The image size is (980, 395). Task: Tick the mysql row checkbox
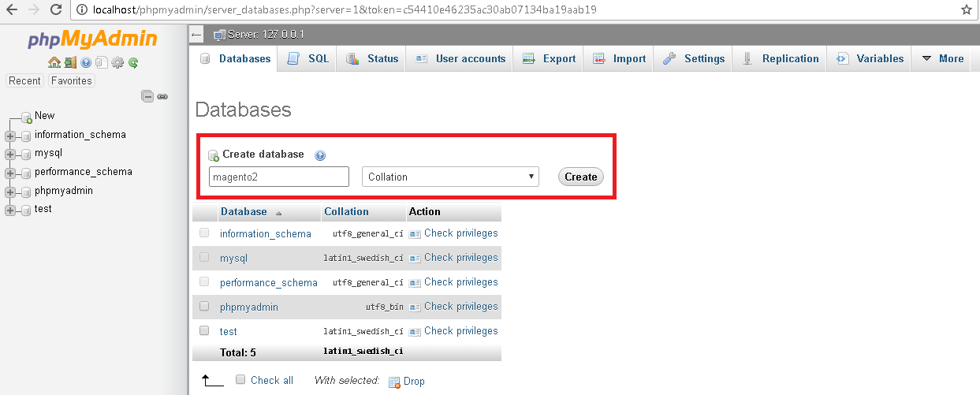(204, 257)
